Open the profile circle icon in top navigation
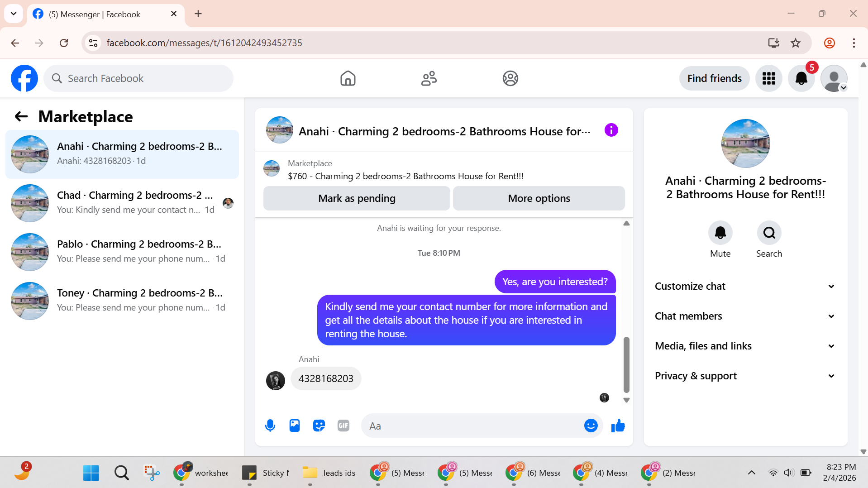 click(510, 78)
